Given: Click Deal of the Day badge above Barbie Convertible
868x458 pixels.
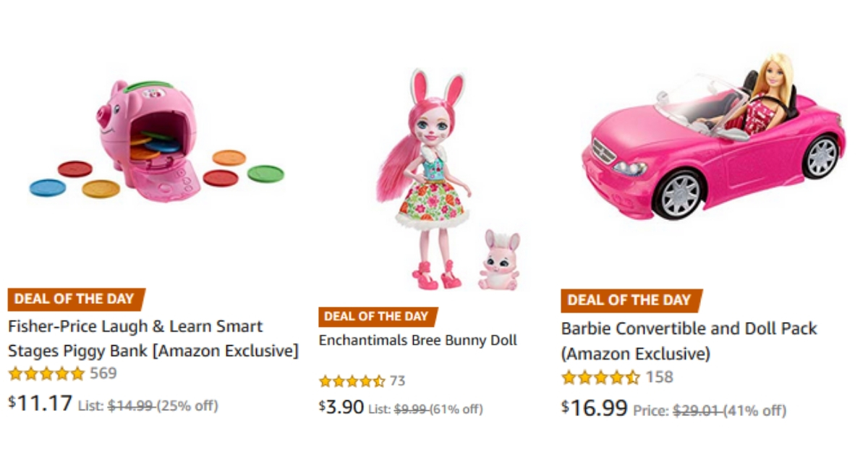Looking at the screenshot, I should 630,300.
